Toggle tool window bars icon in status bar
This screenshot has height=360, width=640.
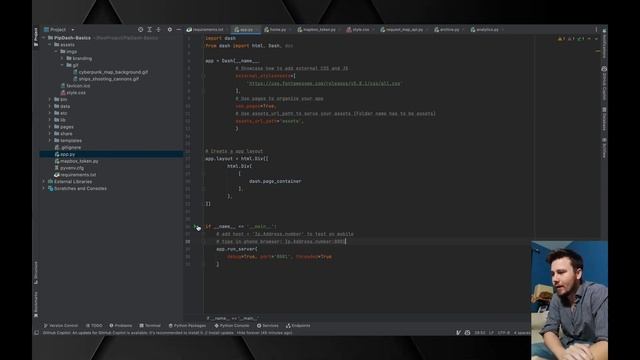point(36,333)
